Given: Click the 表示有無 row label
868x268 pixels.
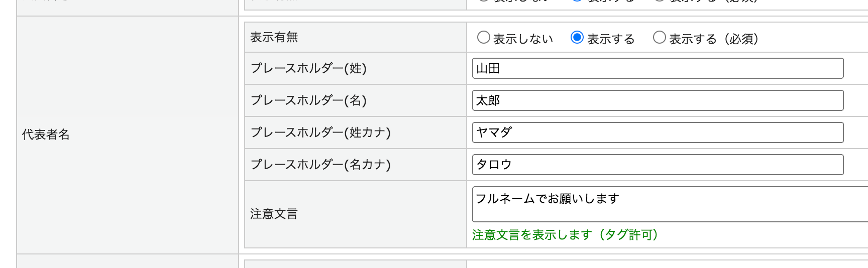Looking at the screenshot, I should [x=274, y=38].
